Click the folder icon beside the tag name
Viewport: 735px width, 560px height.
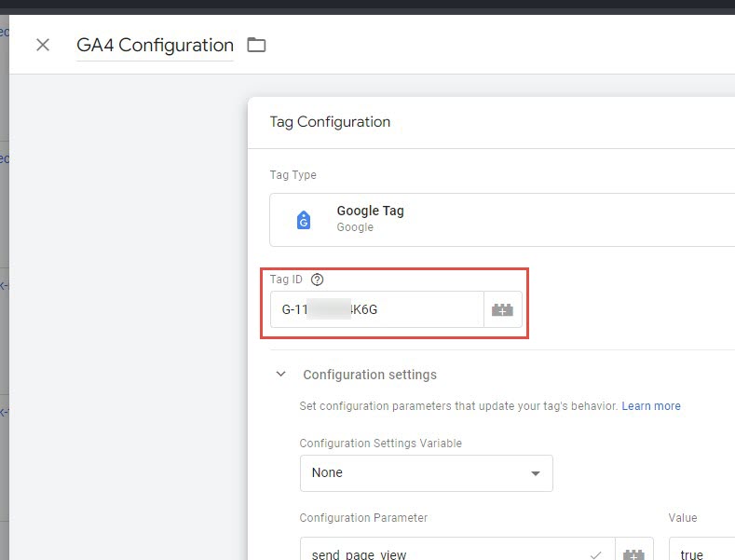[256, 45]
